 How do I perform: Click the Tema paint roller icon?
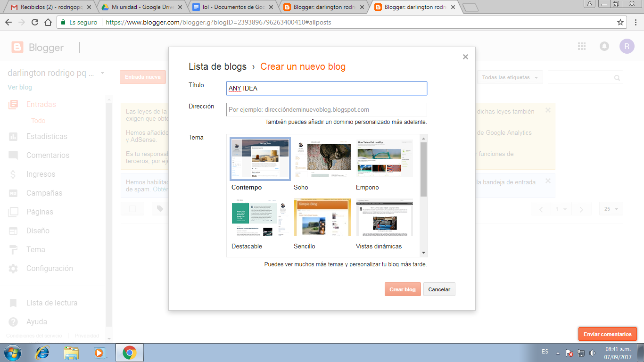(x=13, y=249)
